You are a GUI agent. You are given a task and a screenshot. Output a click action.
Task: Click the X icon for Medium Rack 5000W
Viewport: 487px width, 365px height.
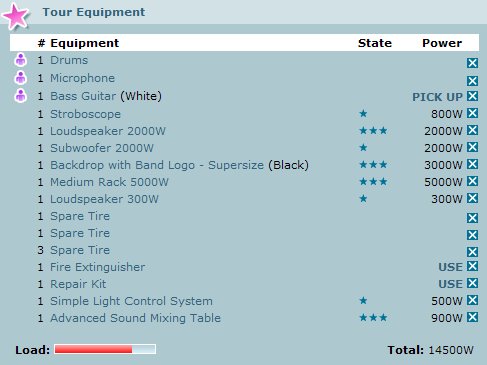coord(472,181)
